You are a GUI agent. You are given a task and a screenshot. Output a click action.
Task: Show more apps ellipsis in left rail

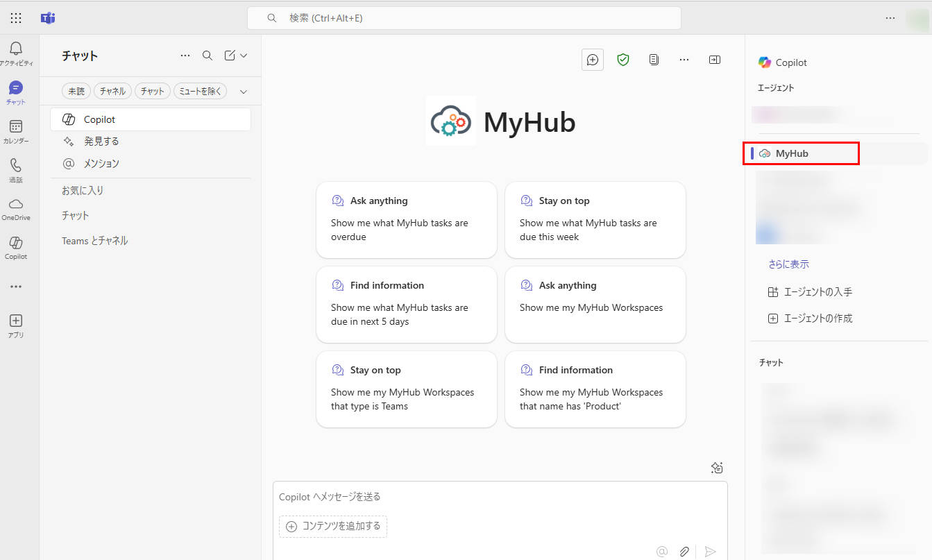16,287
